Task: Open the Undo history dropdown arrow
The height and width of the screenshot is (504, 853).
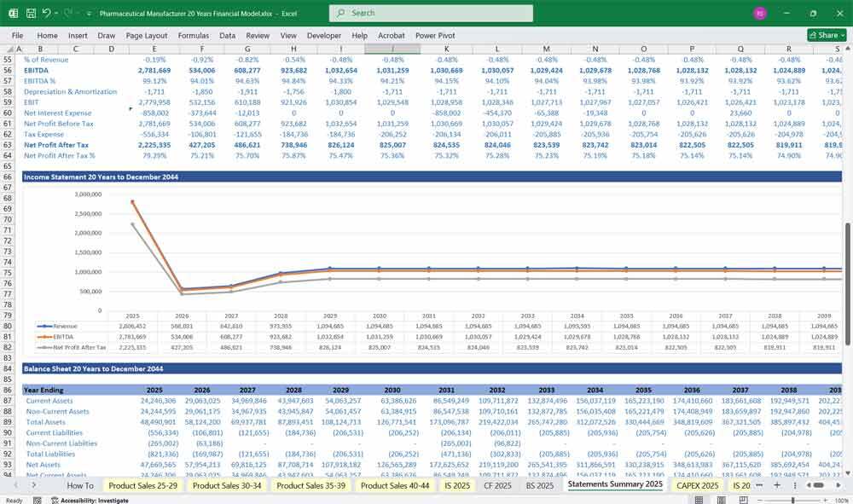Action: (x=56, y=13)
